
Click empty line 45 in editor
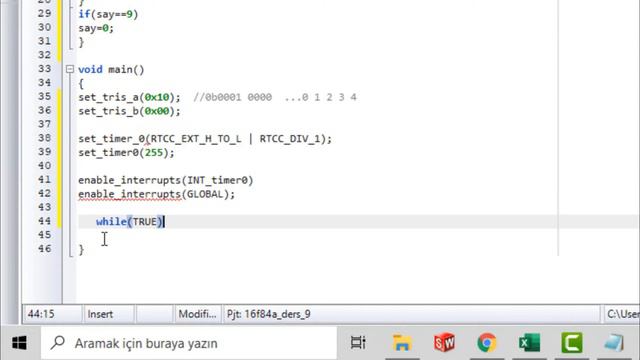coord(318,235)
